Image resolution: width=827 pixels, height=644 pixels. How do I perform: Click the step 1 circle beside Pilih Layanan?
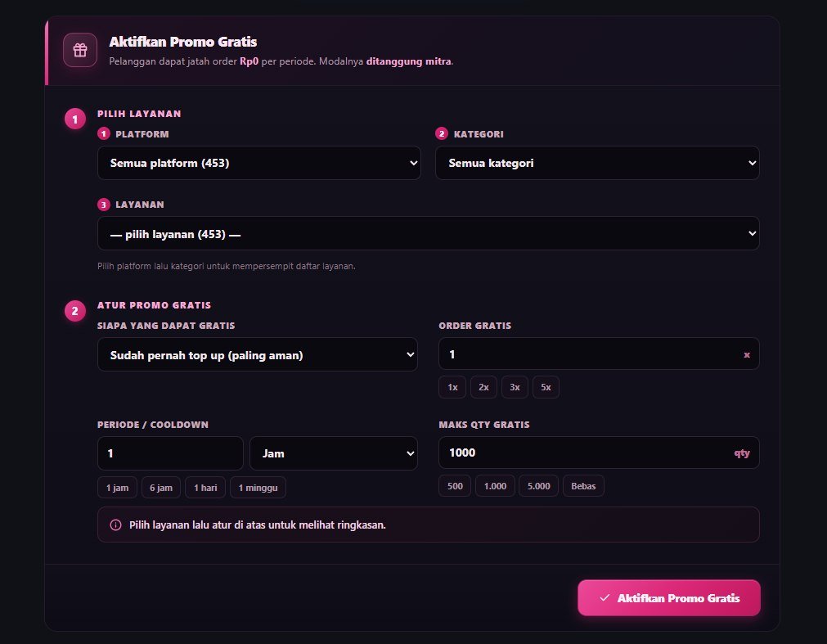click(x=75, y=119)
